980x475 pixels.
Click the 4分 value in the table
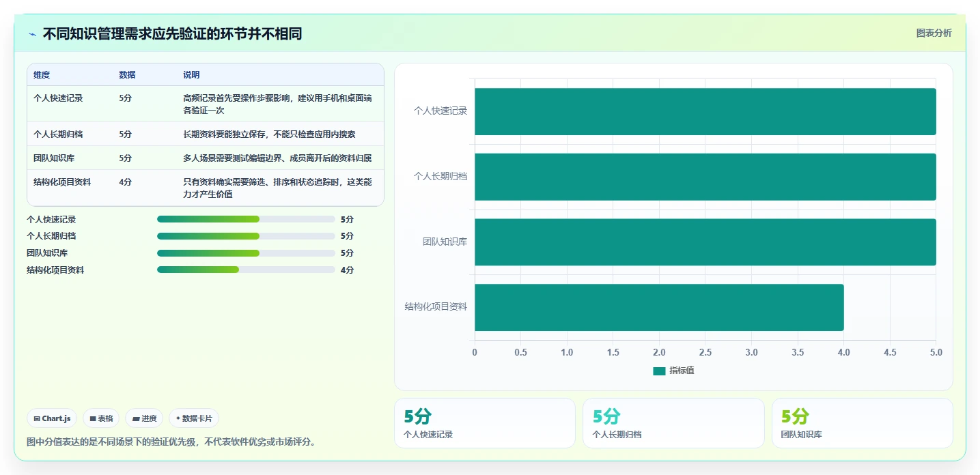[x=125, y=182]
